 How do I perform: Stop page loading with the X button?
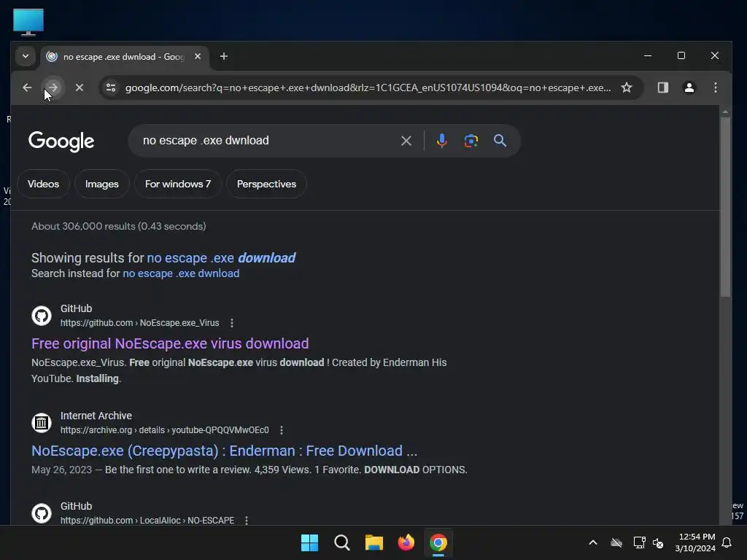pos(80,87)
